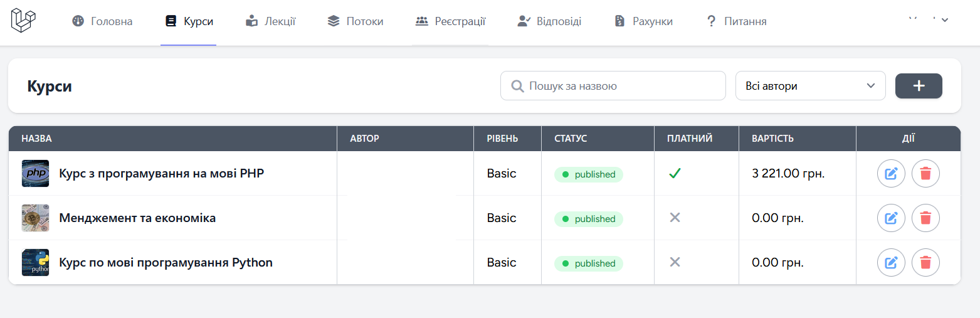Delete the Python programming course
980x318 pixels.
pos(925,262)
